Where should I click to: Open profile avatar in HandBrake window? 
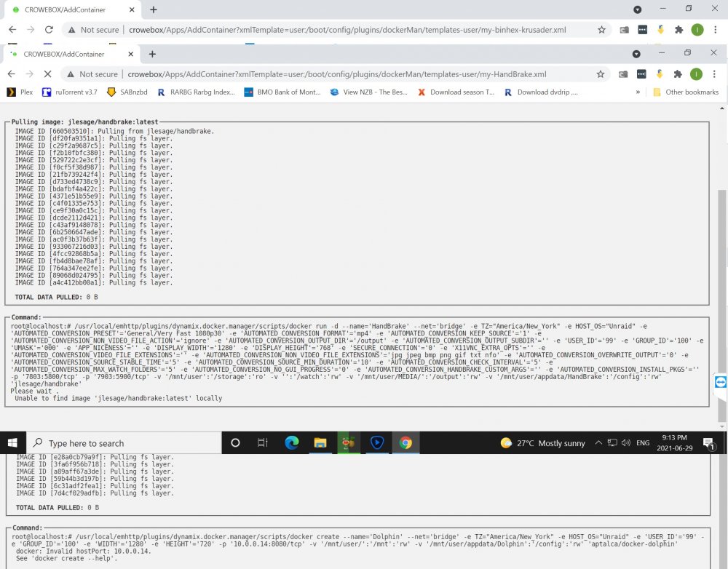(x=696, y=74)
